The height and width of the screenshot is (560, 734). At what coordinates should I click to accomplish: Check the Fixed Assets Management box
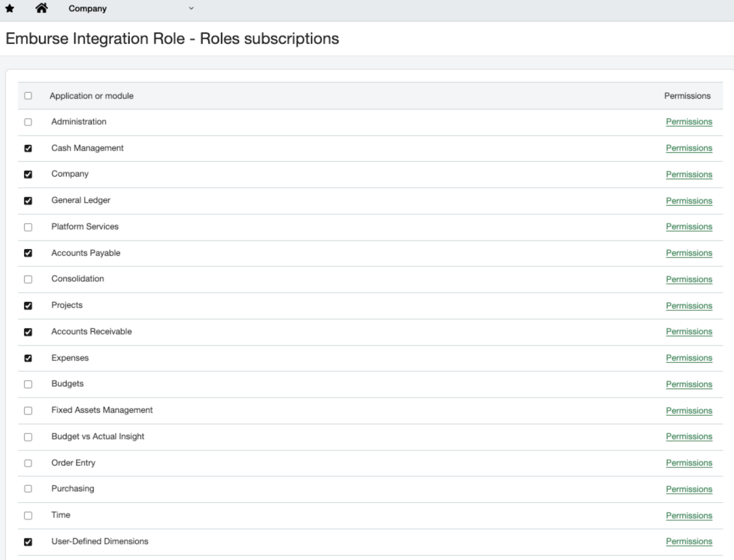coord(28,411)
